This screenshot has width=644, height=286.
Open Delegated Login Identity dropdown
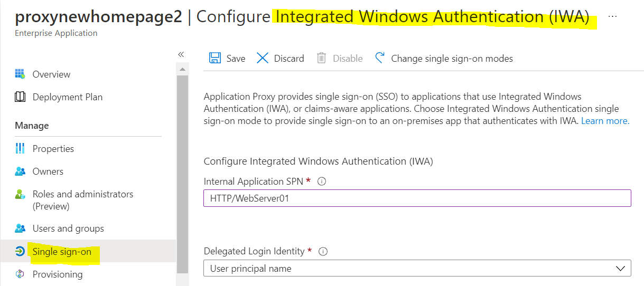417,268
